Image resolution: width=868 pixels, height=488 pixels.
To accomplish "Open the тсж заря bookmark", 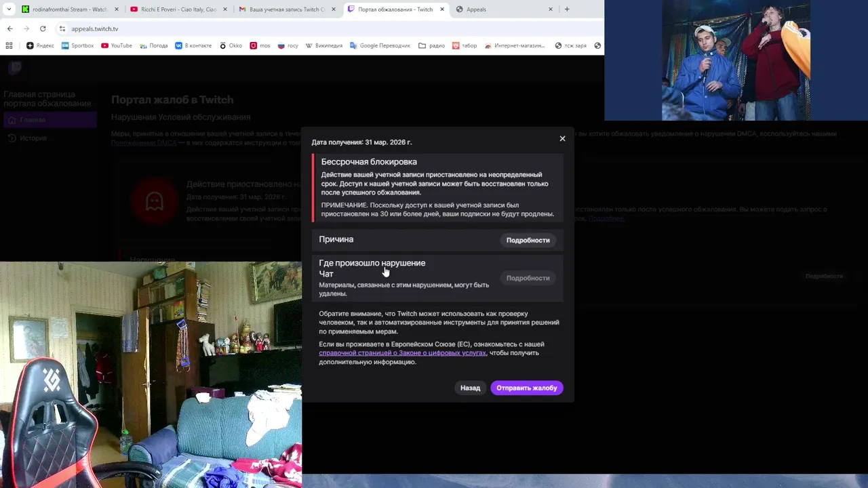I will click(x=570, y=45).
